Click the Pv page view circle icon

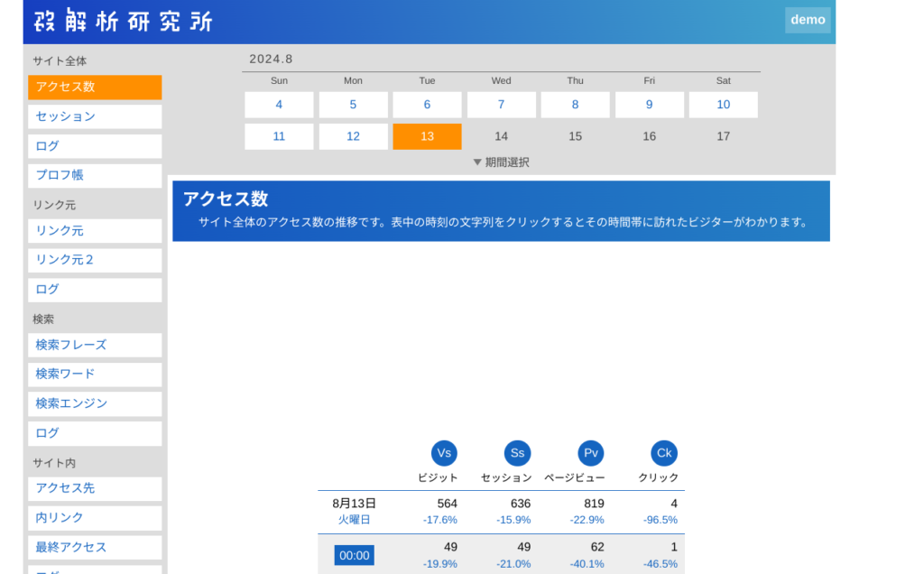pyautogui.click(x=590, y=453)
